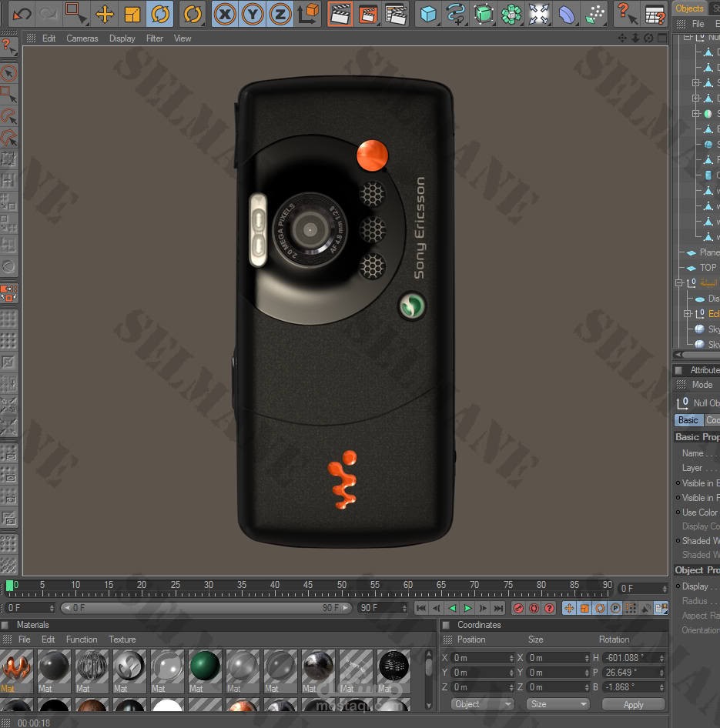This screenshot has width=720, height=728.
Task: Open Materials panel Function menu
Action: [82, 640]
